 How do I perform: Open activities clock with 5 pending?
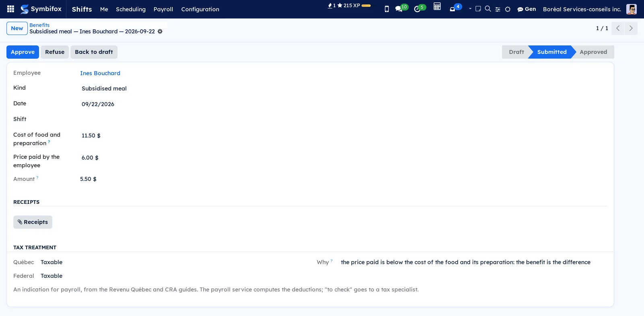(x=419, y=8)
